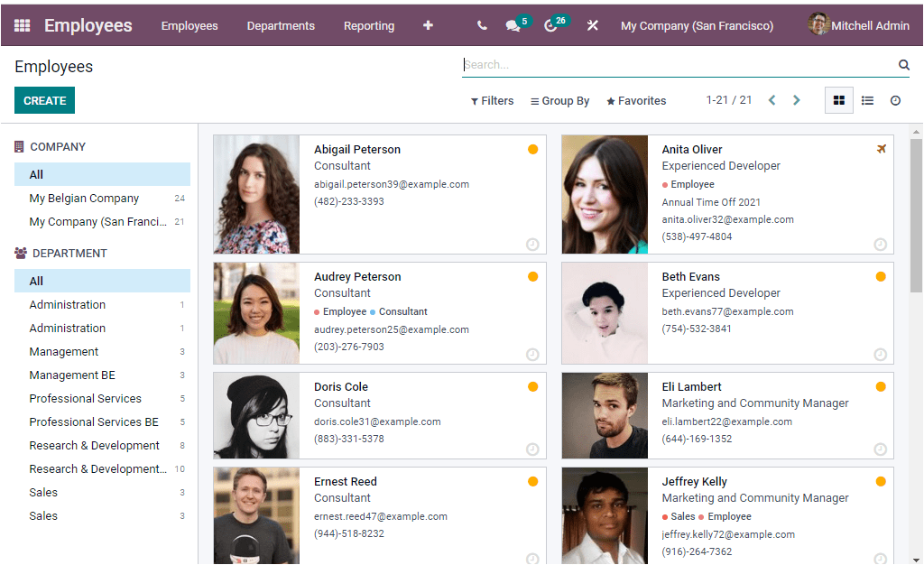Open the activity view
924x565 pixels.
click(894, 100)
